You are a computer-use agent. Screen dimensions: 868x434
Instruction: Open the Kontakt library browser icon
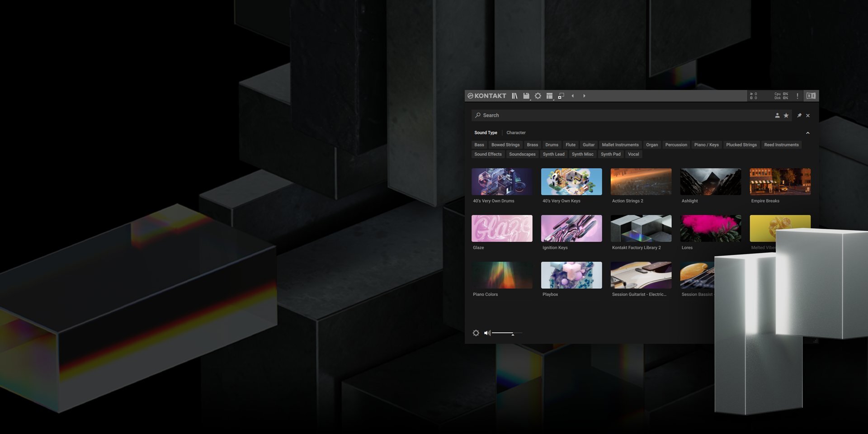(514, 96)
